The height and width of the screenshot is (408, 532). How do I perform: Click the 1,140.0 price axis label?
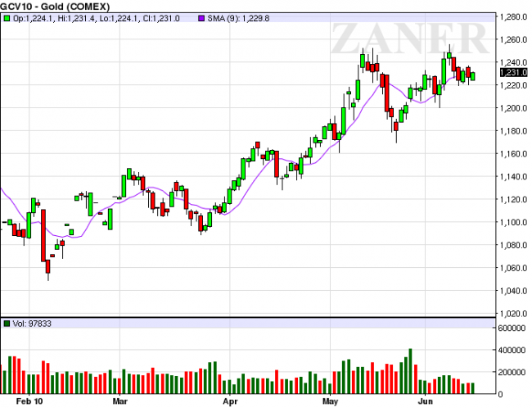[x=513, y=176]
